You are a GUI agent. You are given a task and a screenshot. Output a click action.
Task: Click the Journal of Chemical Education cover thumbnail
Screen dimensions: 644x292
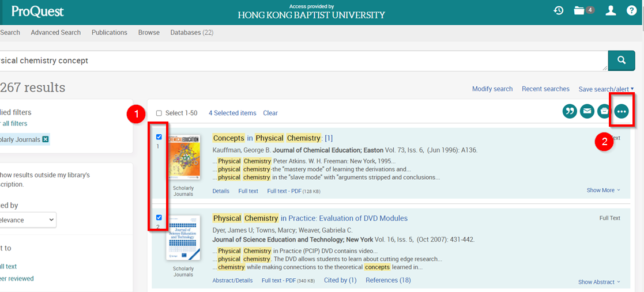coord(183,157)
